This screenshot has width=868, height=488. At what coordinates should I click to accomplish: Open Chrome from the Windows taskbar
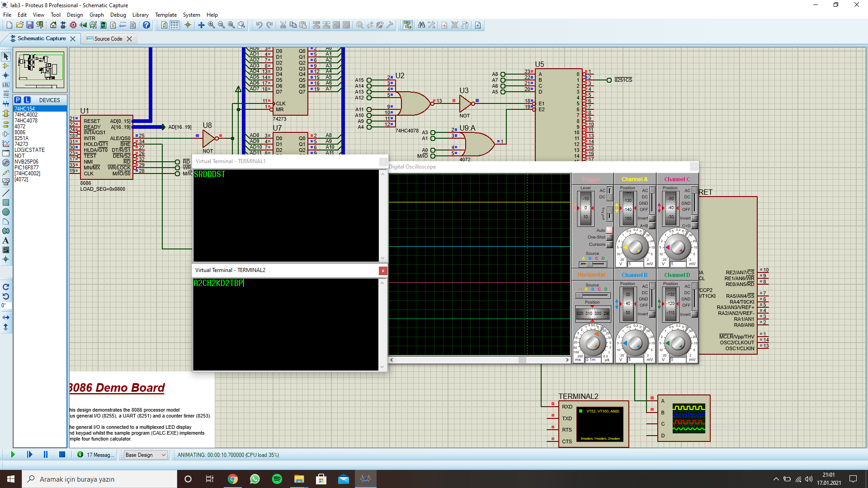(x=232, y=479)
